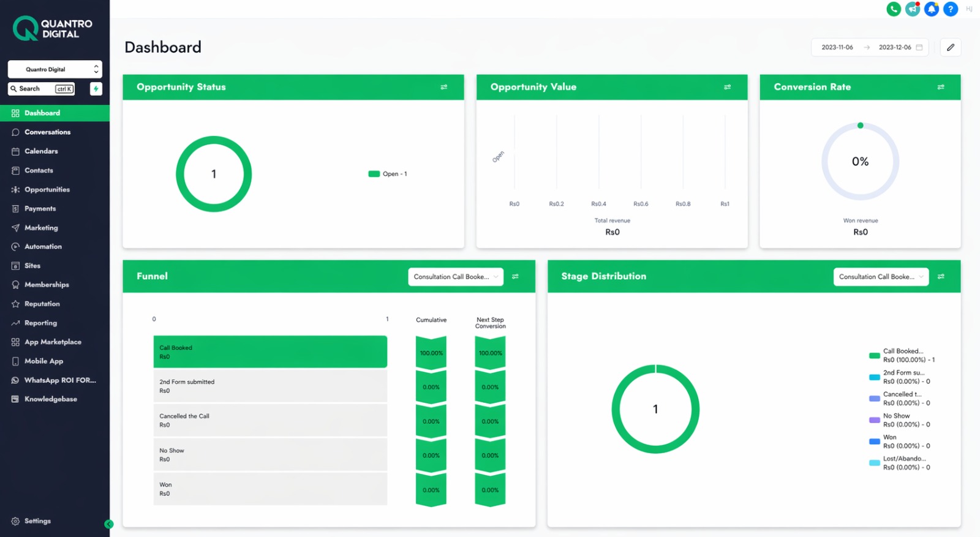Image resolution: width=980 pixels, height=537 pixels.
Task: Open Conversion Rate filter settings icon
Action: point(941,87)
